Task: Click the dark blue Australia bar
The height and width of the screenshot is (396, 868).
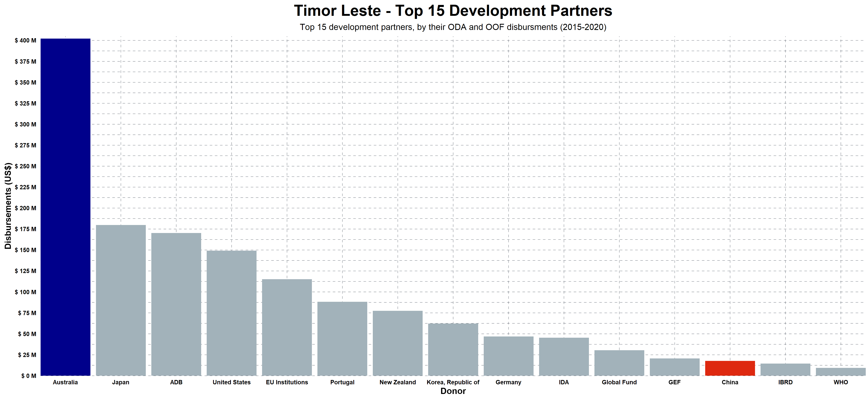Action: point(65,207)
